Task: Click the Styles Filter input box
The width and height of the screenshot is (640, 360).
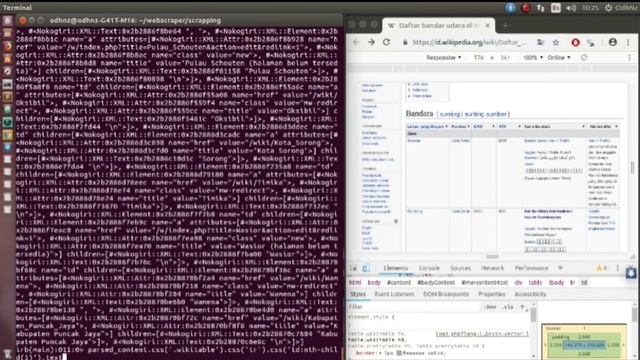Action: tap(412, 307)
